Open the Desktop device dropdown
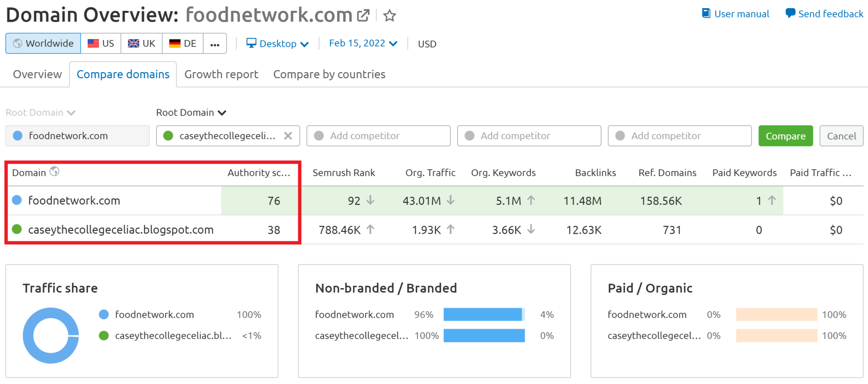This screenshot has height=384, width=868. click(278, 43)
